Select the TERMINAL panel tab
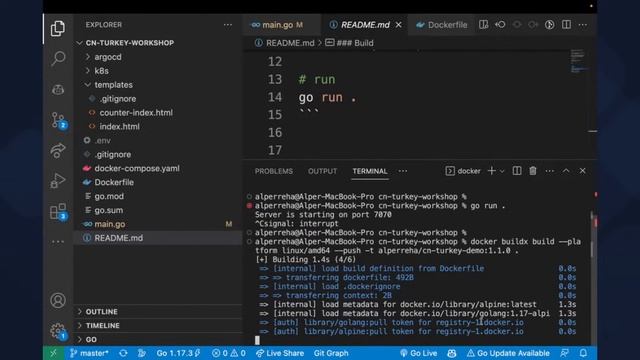 pos(370,171)
